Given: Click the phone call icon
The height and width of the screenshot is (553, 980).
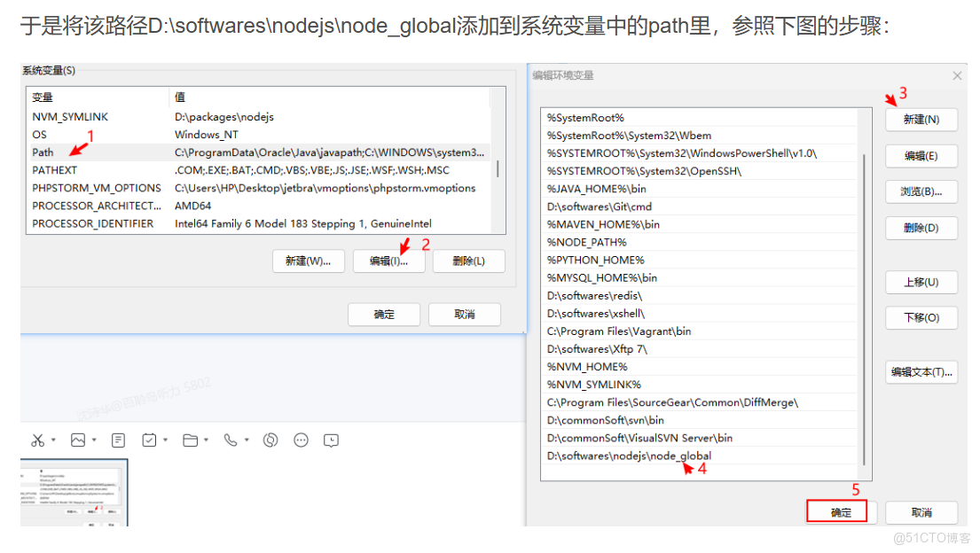Looking at the screenshot, I should point(230,440).
